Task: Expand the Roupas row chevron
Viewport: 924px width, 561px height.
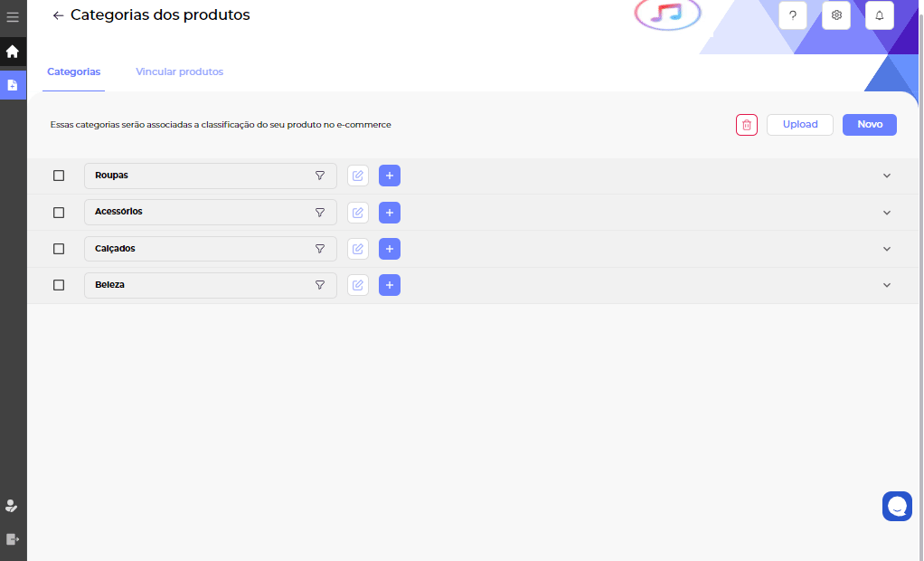Action: (887, 176)
